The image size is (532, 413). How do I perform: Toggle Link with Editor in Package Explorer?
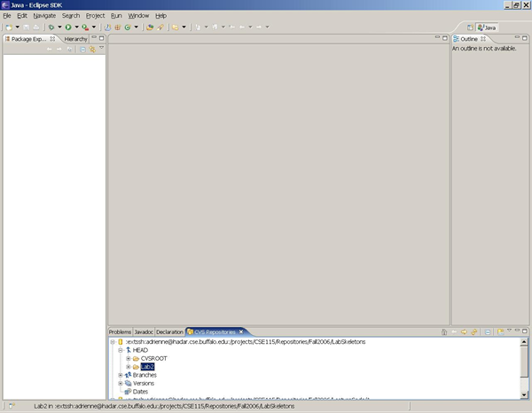coord(91,49)
